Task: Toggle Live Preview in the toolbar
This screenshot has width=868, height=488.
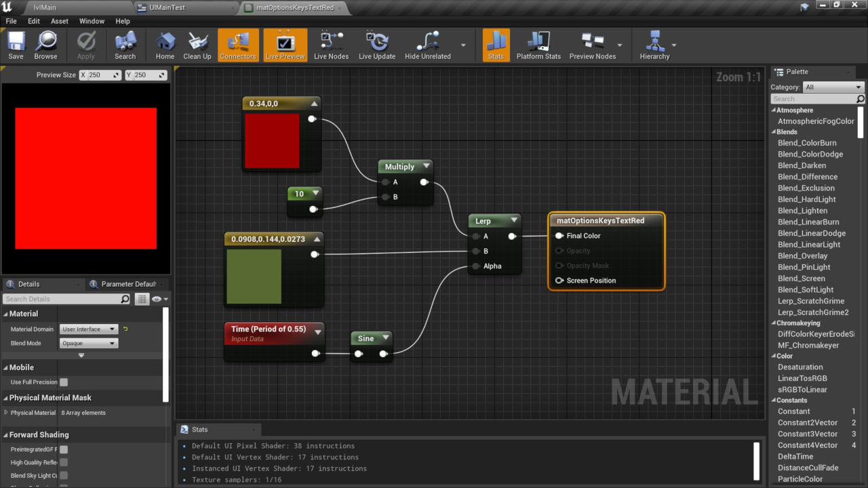Action: [285, 45]
